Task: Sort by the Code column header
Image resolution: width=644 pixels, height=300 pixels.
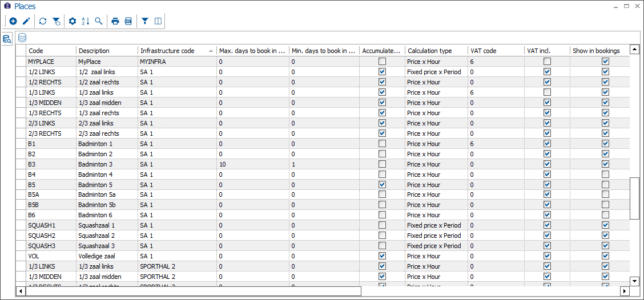Action: (x=51, y=51)
